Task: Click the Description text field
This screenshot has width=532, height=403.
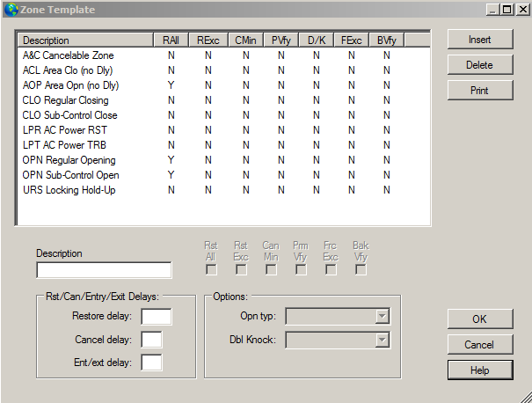Action: 104,270
